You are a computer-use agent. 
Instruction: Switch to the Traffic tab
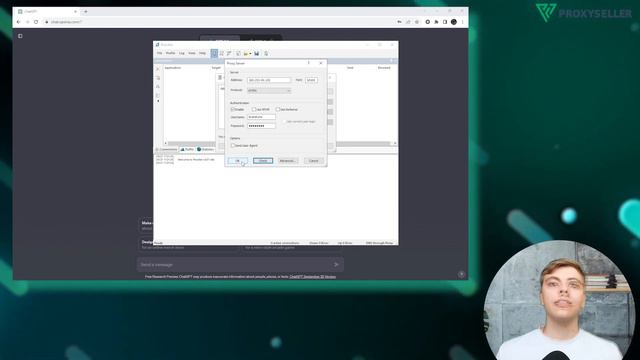pyautogui.click(x=187, y=149)
